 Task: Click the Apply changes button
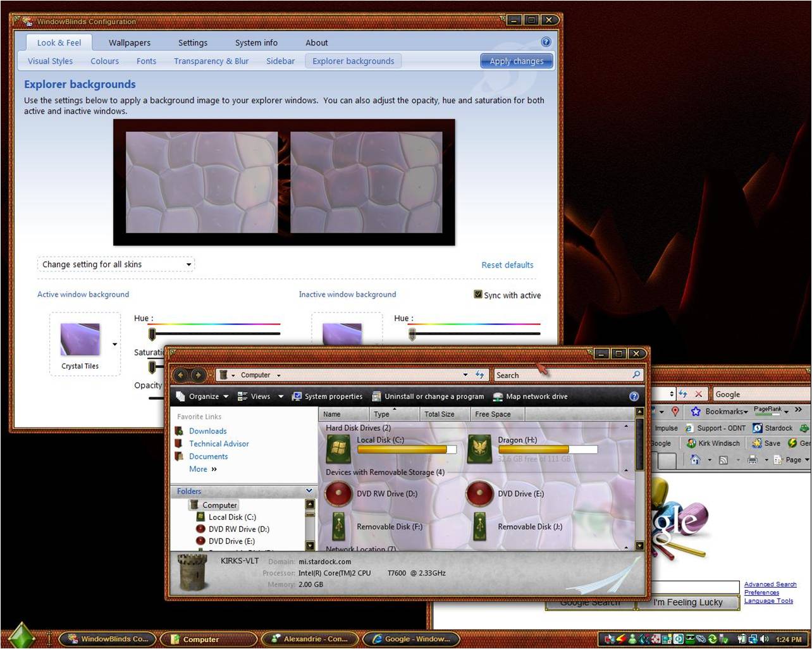coord(517,61)
